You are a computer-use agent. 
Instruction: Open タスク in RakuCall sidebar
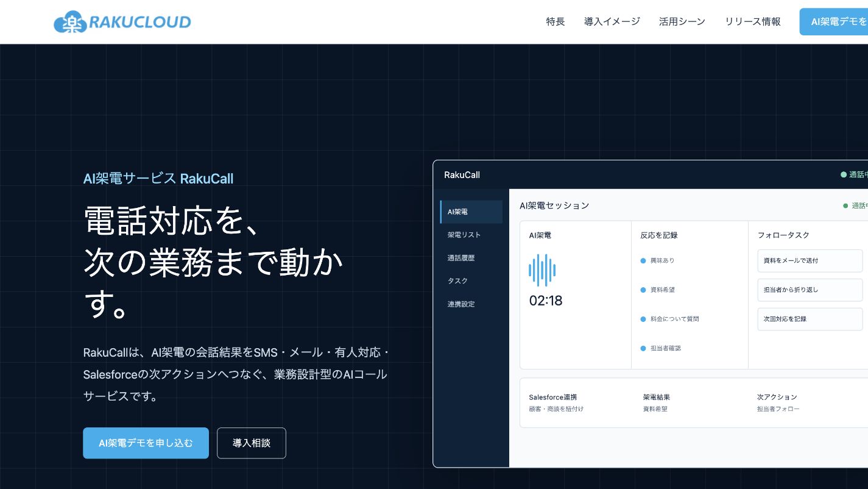(x=471, y=281)
